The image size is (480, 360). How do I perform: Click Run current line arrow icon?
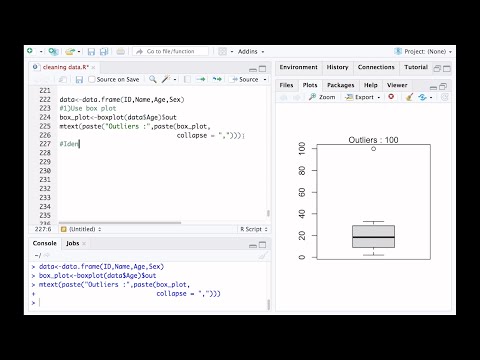[x=201, y=79]
